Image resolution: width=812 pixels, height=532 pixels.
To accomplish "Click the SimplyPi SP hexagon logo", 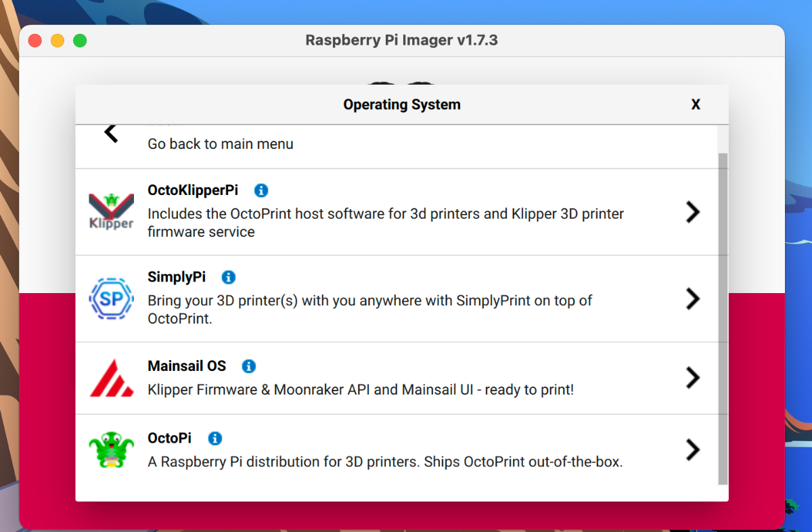I will [x=112, y=298].
